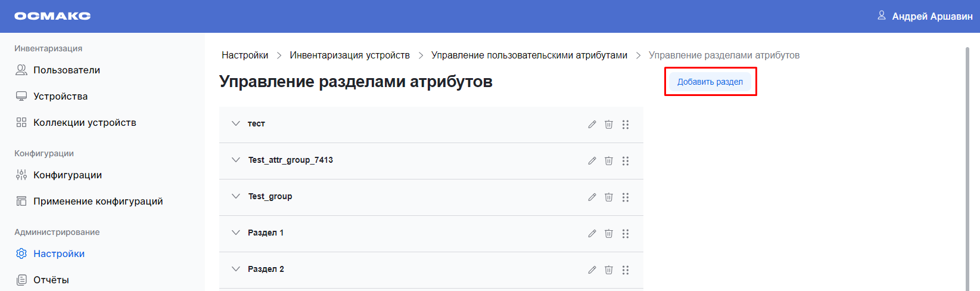Expand the 'Test_group' section chevron
Viewport: 980px width, 291px height.
pyautogui.click(x=236, y=196)
